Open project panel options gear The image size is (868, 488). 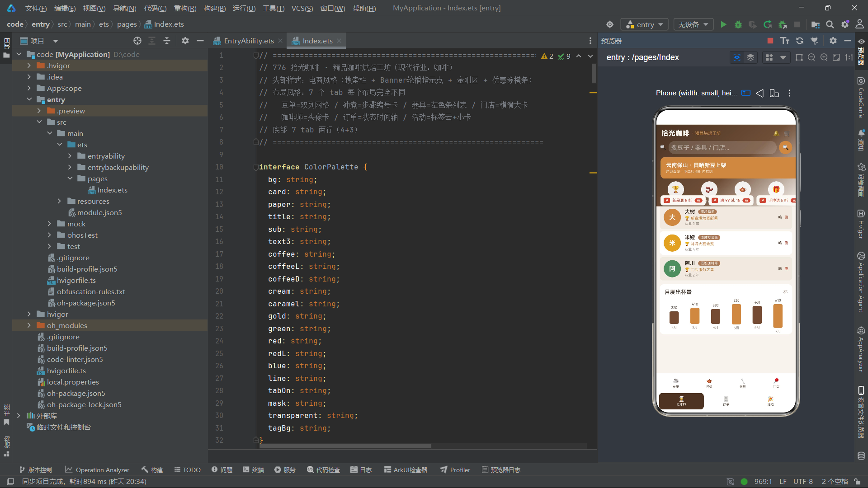[185, 41]
